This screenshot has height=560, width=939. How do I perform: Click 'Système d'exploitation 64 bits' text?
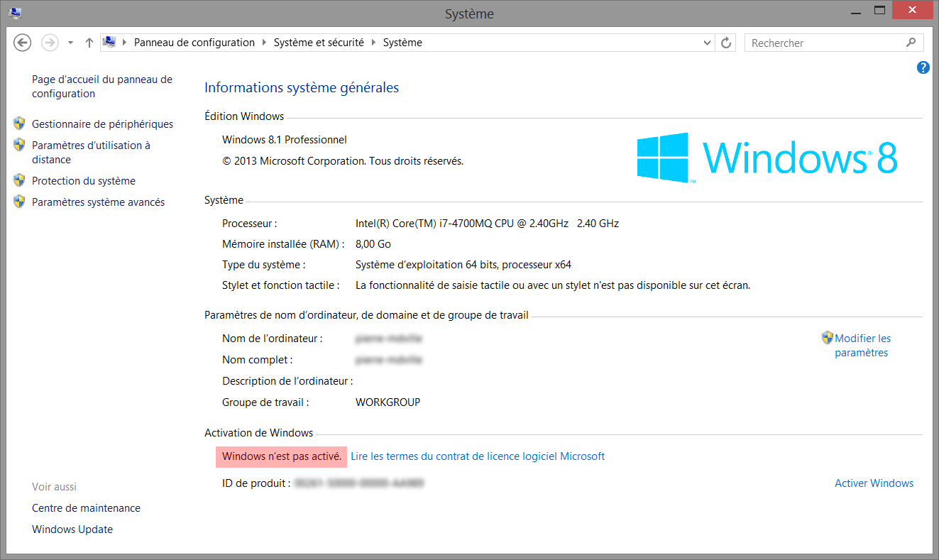[x=463, y=265]
